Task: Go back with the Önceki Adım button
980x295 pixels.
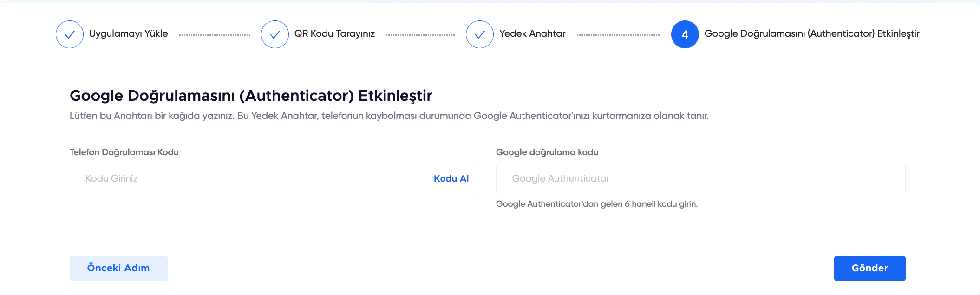Action: 118,269
